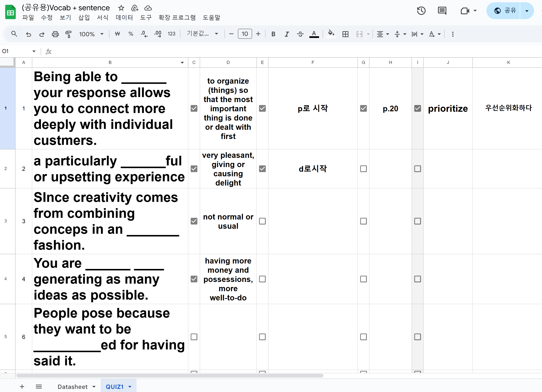Check the row 3 checkbox in column E
Screen dimensions: 542x392
coord(262,221)
